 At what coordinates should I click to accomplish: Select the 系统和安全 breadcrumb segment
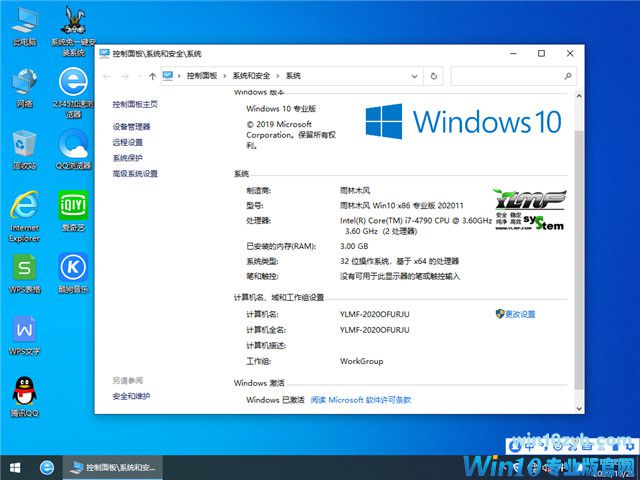pyautogui.click(x=251, y=76)
